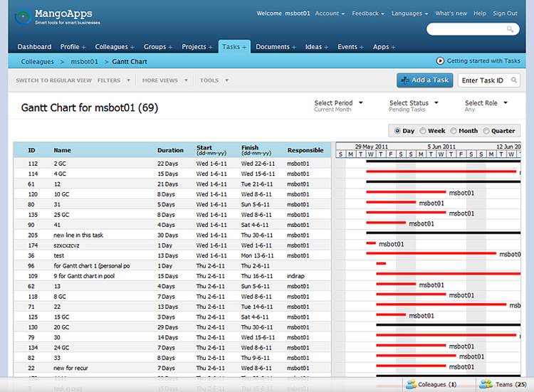Click the MangoApps logo icon
The height and width of the screenshot is (392, 534).
23,16
